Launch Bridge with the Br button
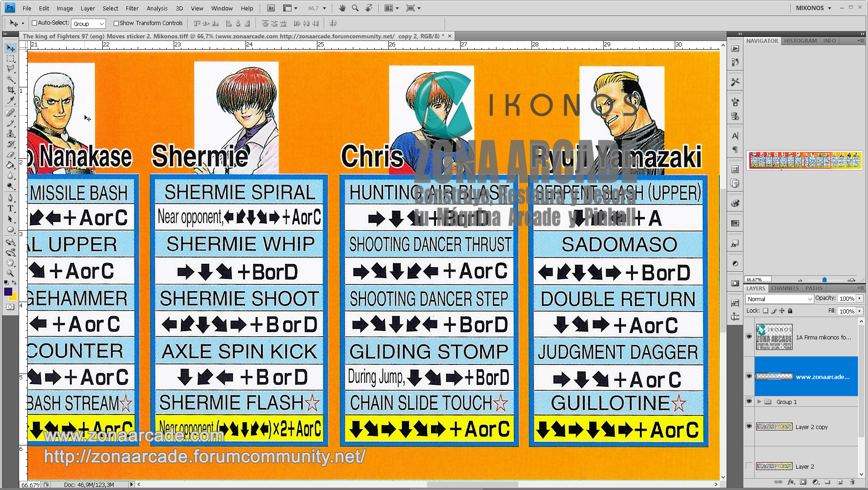This screenshot has height=490, width=868. (270, 8)
